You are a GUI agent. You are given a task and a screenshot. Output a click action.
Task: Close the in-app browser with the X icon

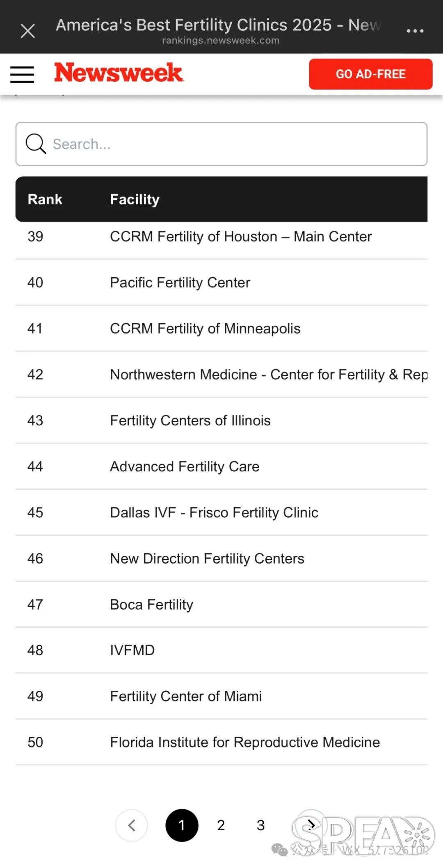pos(28,31)
